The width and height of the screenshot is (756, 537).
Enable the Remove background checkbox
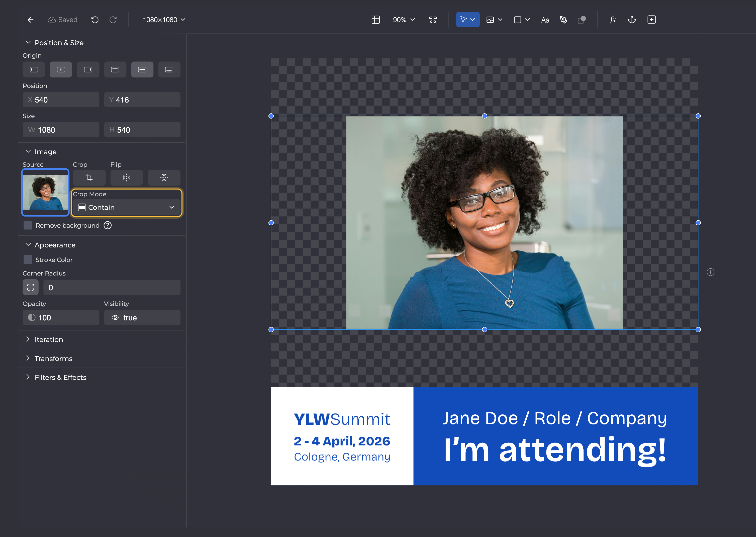(x=28, y=226)
